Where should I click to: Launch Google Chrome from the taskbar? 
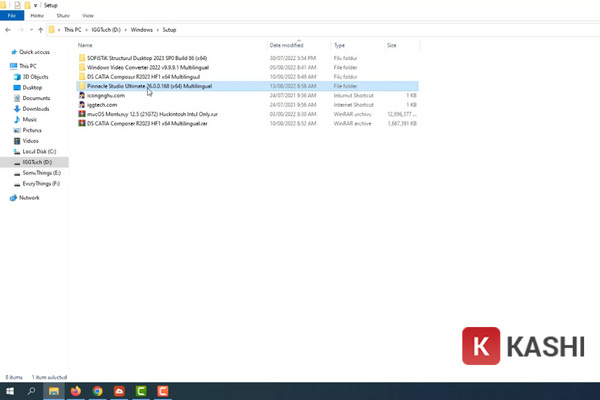point(98,391)
